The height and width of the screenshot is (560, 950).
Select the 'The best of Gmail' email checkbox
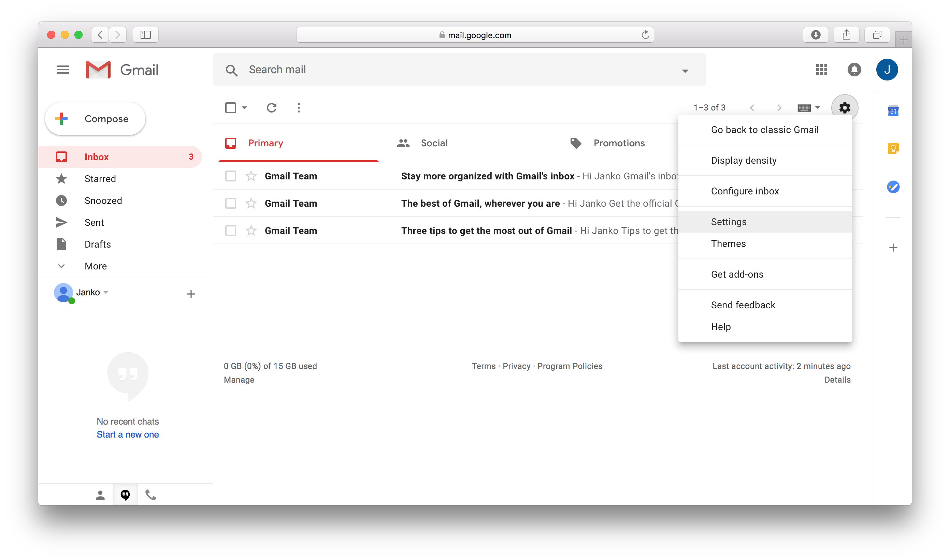point(231,203)
